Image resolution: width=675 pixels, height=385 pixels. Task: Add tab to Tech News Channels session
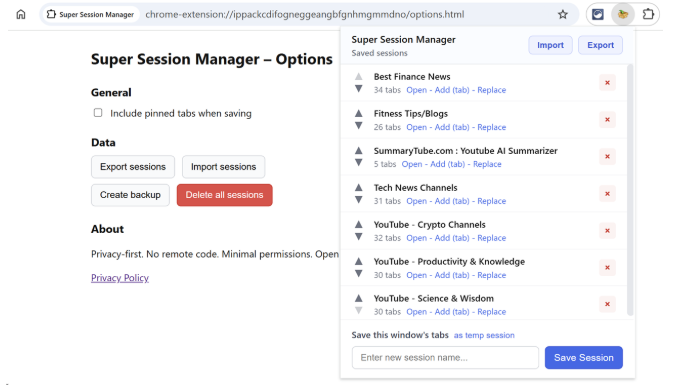[x=452, y=201]
